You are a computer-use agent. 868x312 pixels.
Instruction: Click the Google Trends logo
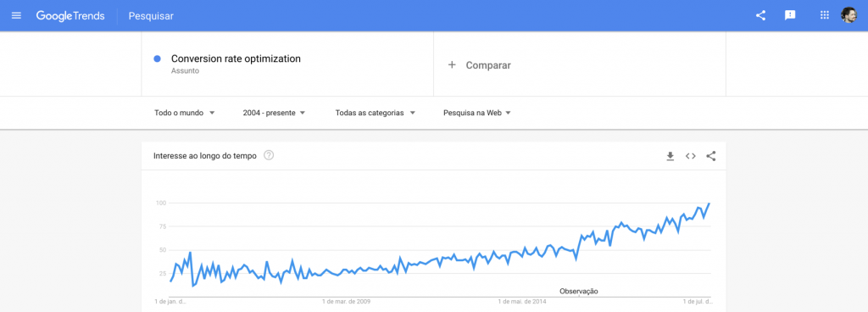[70, 16]
